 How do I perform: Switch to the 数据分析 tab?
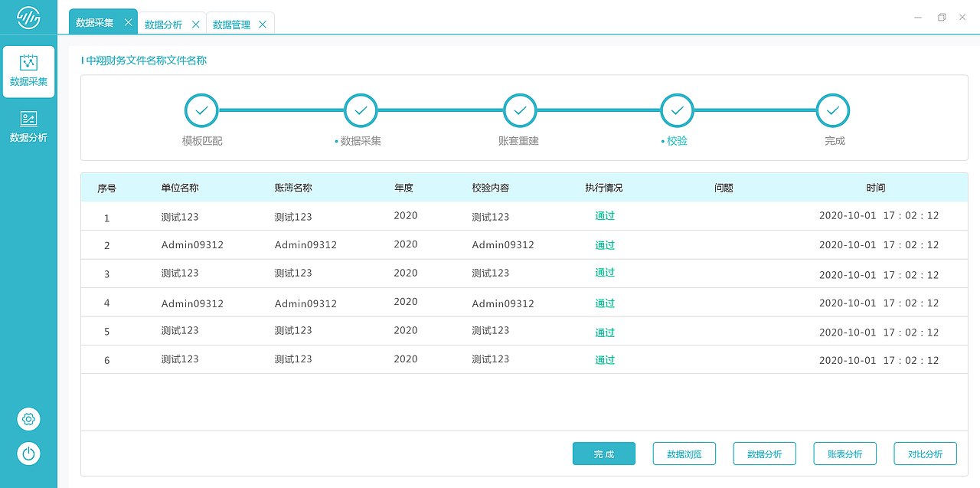tap(163, 25)
